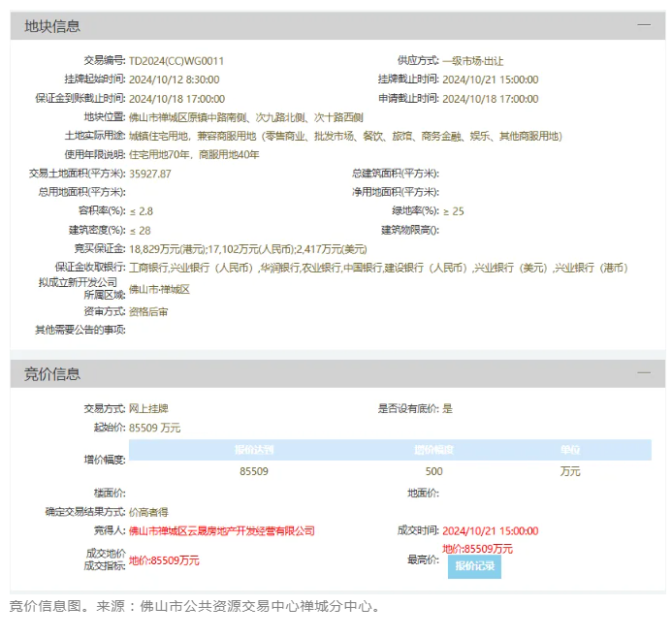Click the 价高者得 result method value
The image size is (672, 638).
tap(149, 511)
